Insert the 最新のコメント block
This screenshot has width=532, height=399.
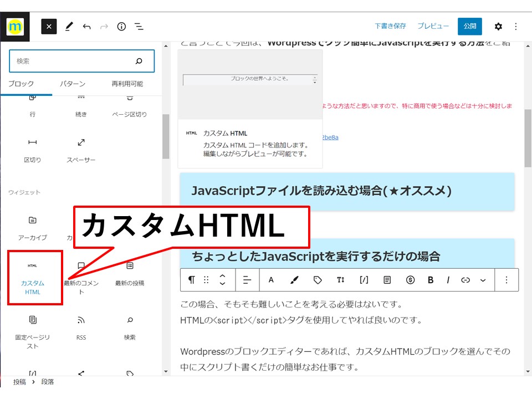(x=81, y=278)
